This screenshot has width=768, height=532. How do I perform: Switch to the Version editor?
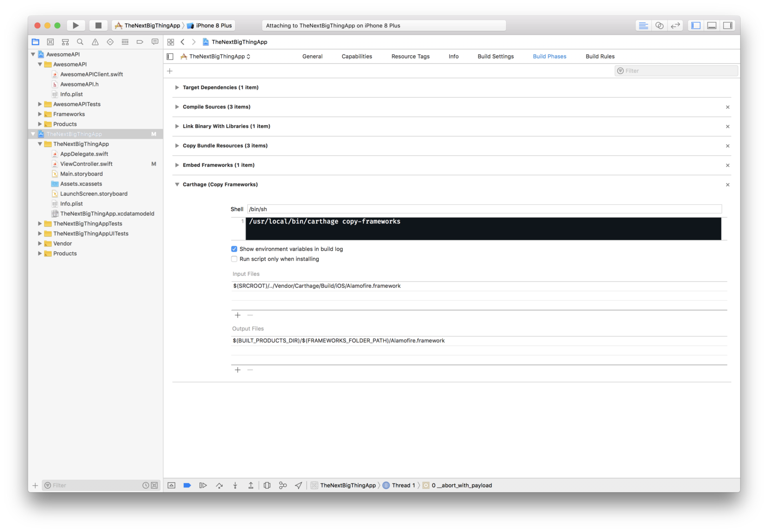point(675,25)
